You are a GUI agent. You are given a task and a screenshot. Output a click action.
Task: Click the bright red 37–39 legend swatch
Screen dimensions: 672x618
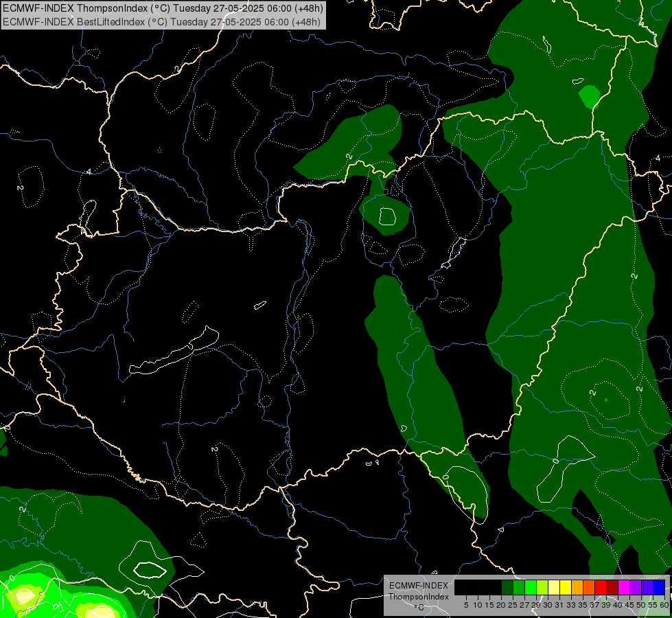coord(601,587)
